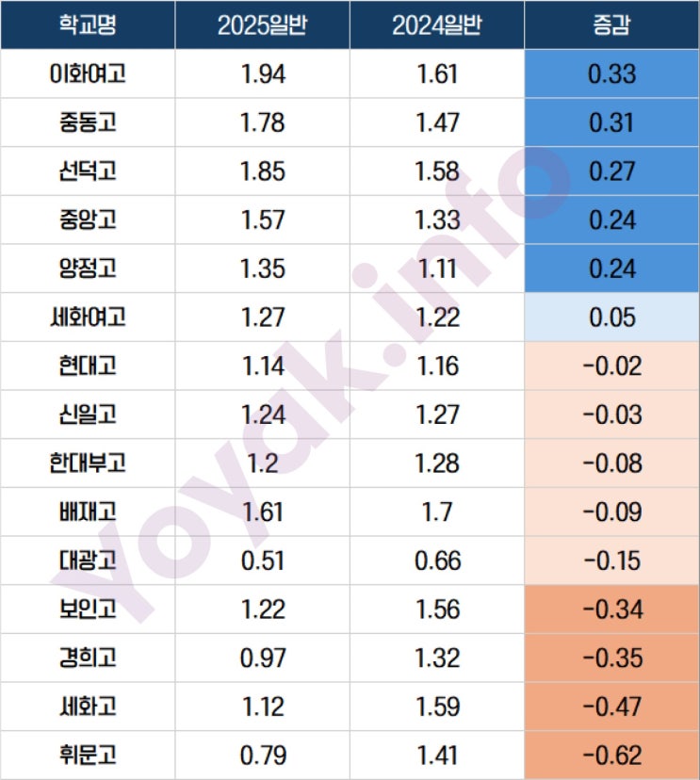Image resolution: width=700 pixels, height=780 pixels.
Task: Click the -0.62 decrease cell
Action: coord(611,756)
